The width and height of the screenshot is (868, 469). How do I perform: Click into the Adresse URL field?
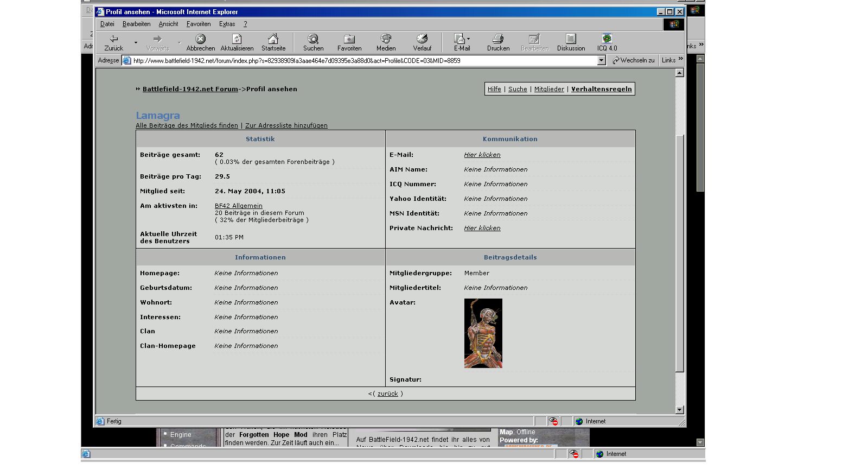[x=363, y=61]
